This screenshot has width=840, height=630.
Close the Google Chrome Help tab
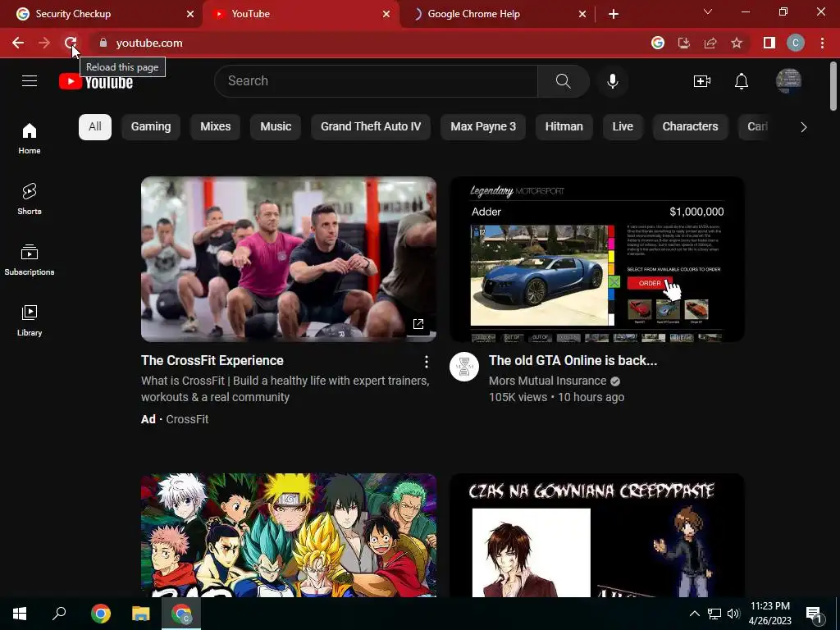(582, 14)
